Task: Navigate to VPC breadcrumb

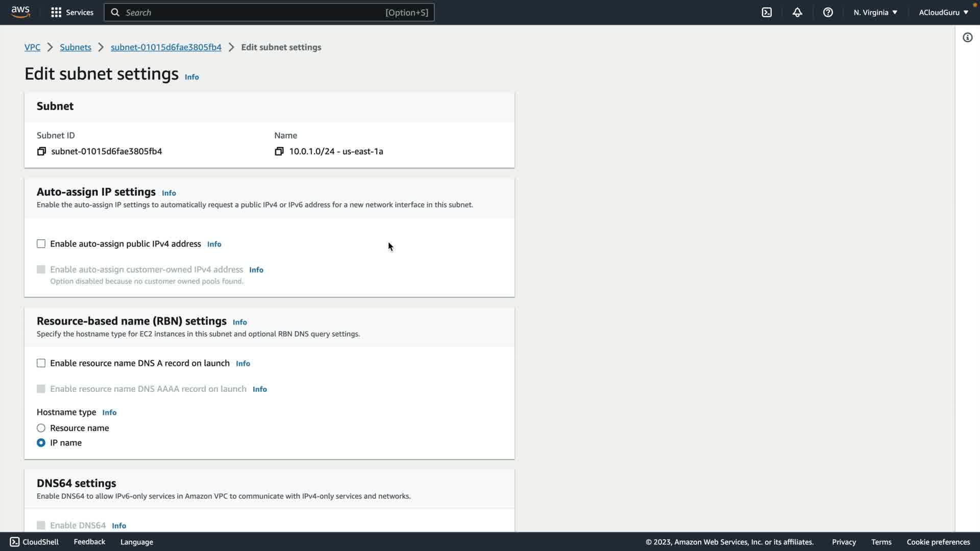Action: pos(32,47)
